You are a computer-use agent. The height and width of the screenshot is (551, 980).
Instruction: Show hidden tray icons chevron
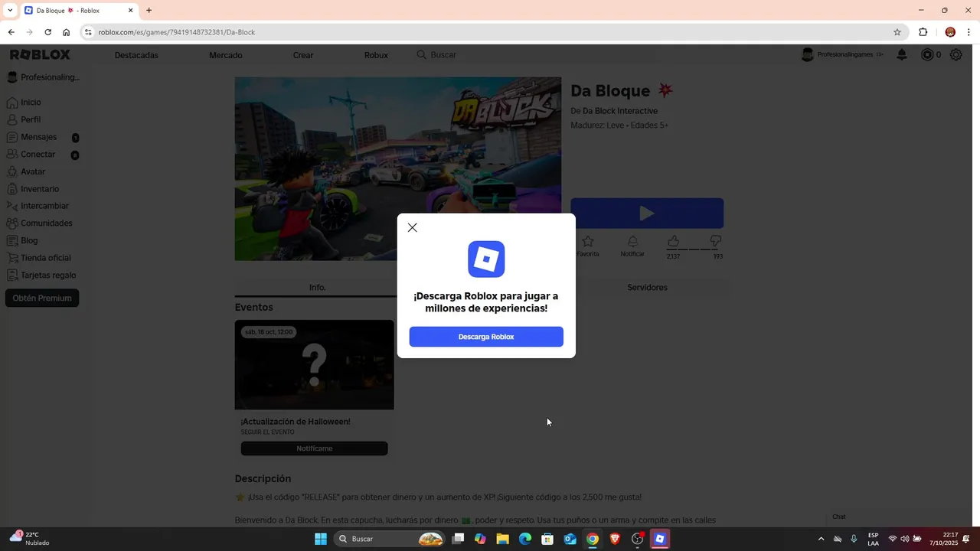tap(822, 539)
